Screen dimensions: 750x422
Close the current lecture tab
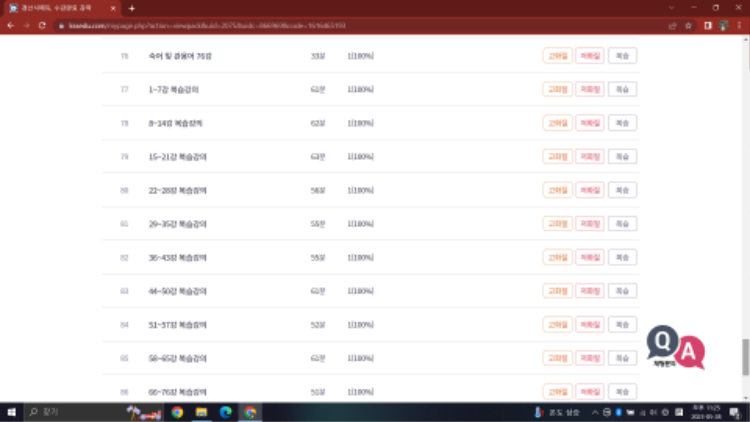(x=113, y=8)
